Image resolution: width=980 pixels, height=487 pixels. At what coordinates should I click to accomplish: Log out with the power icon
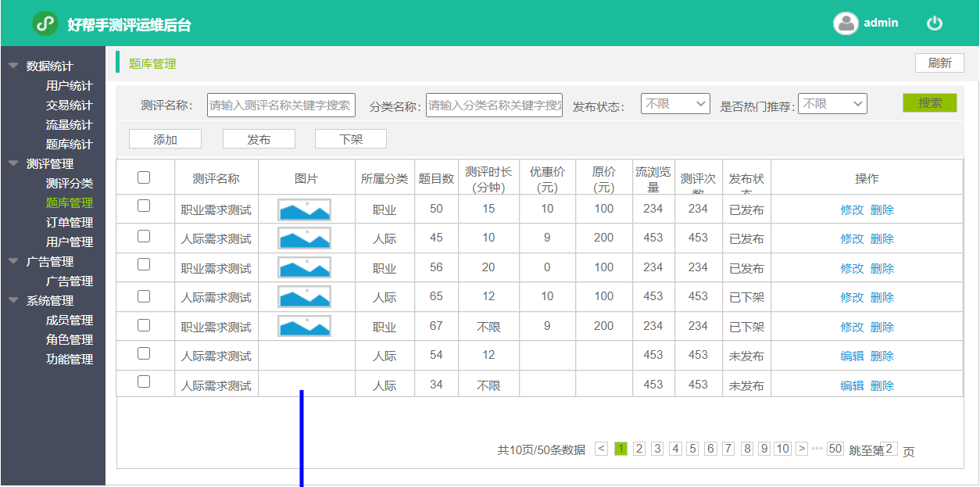click(935, 23)
